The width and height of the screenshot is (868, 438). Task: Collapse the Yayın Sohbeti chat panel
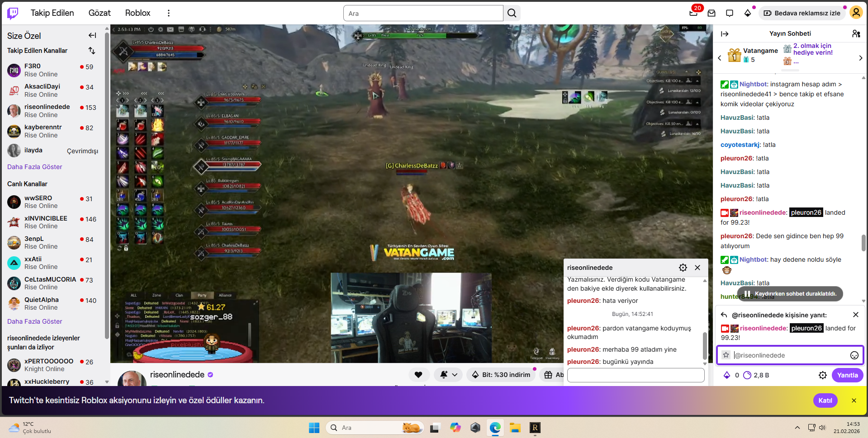(x=725, y=33)
